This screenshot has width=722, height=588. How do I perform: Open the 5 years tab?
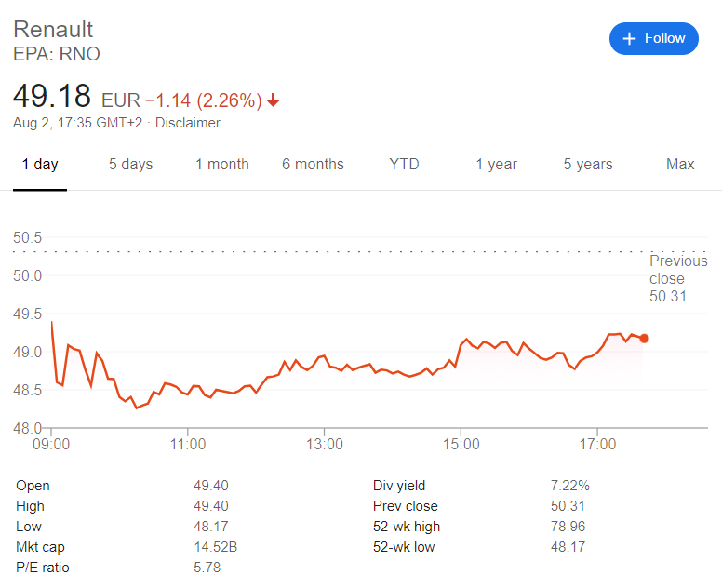click(x=588, y=165)
